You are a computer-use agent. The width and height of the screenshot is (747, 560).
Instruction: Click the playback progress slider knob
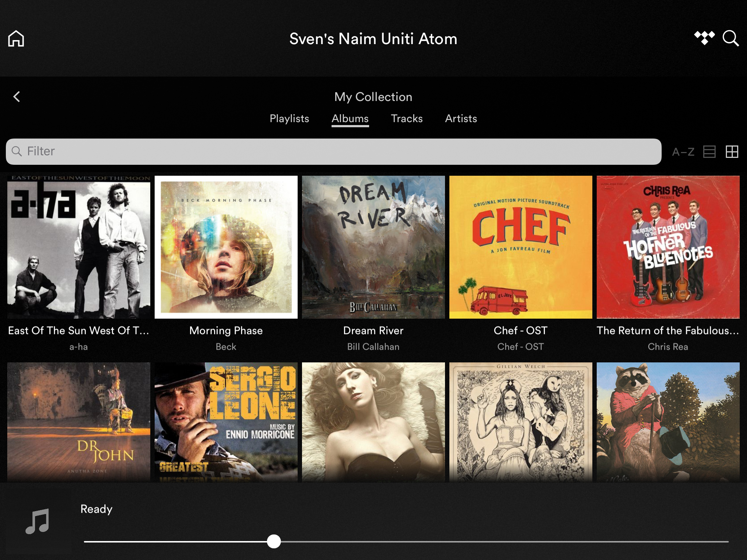274,541
